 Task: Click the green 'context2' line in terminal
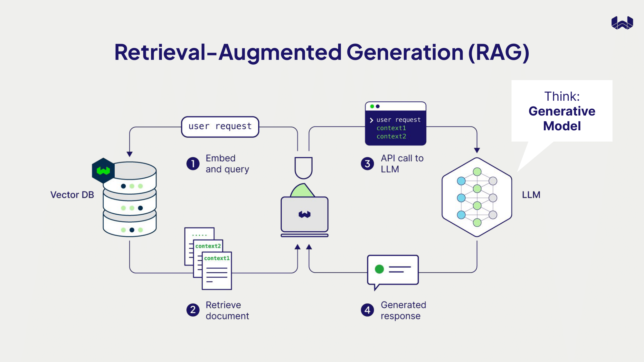coord(392,136)
